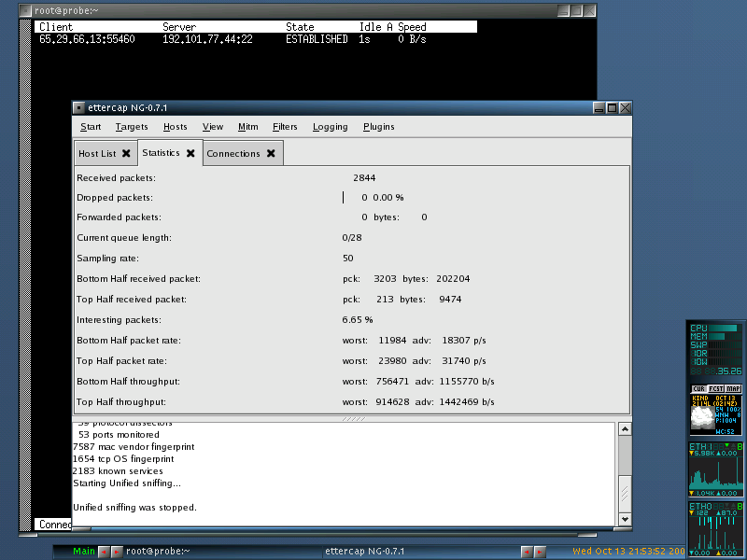Close the root@probe terminal window

tap(589, 10)
